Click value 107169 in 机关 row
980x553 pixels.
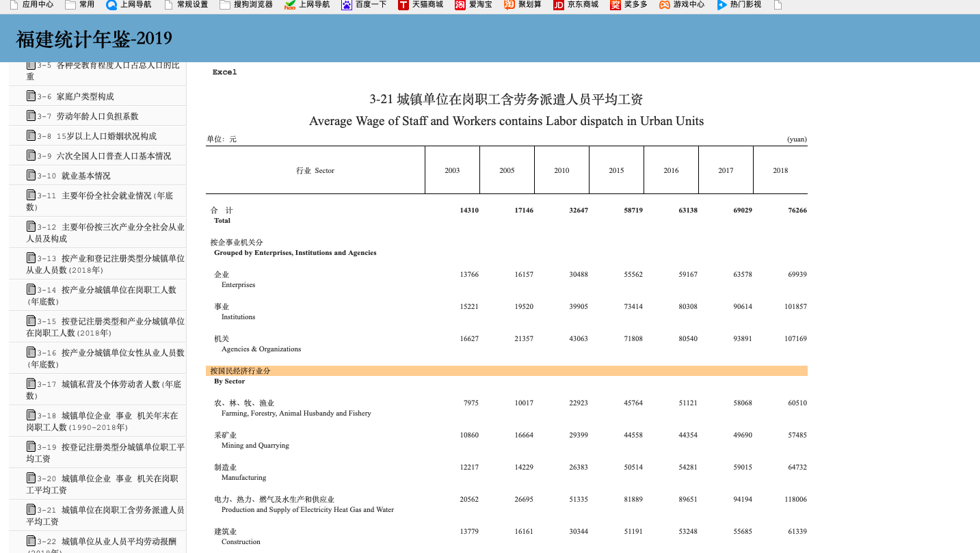pos(796,338)
